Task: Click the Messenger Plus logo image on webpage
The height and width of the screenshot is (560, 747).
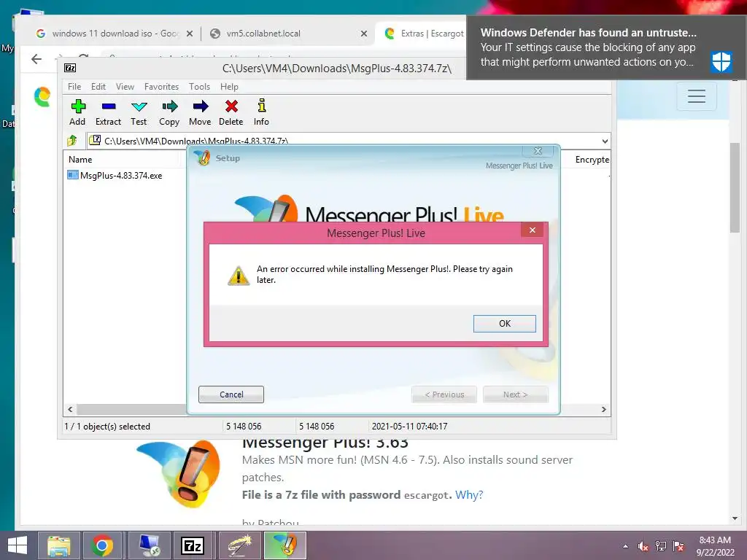Action: tap(179, 473)
